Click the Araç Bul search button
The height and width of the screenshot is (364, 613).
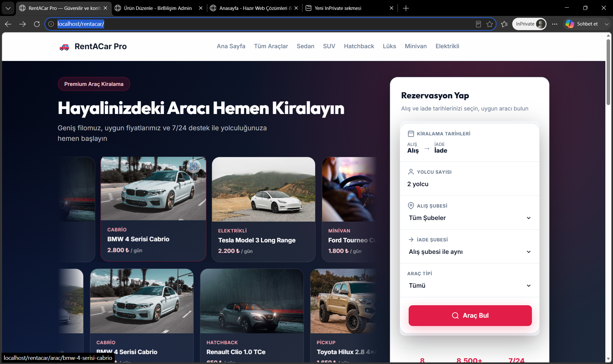coord(470,315)
